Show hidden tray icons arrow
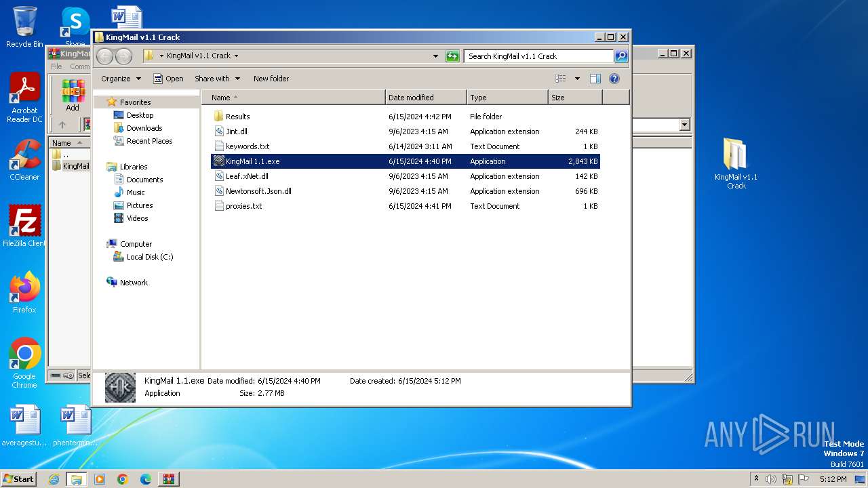The width and height of the screenshot is (868, 488). pos(756,479)
